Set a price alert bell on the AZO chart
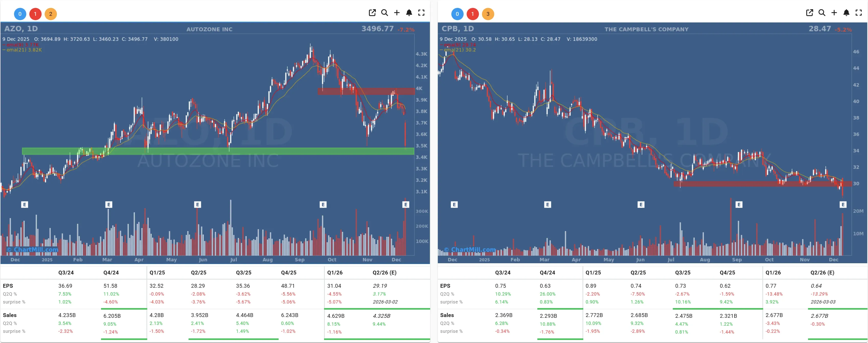This screenshot has height=343, width=868. (x=409, y=12)
